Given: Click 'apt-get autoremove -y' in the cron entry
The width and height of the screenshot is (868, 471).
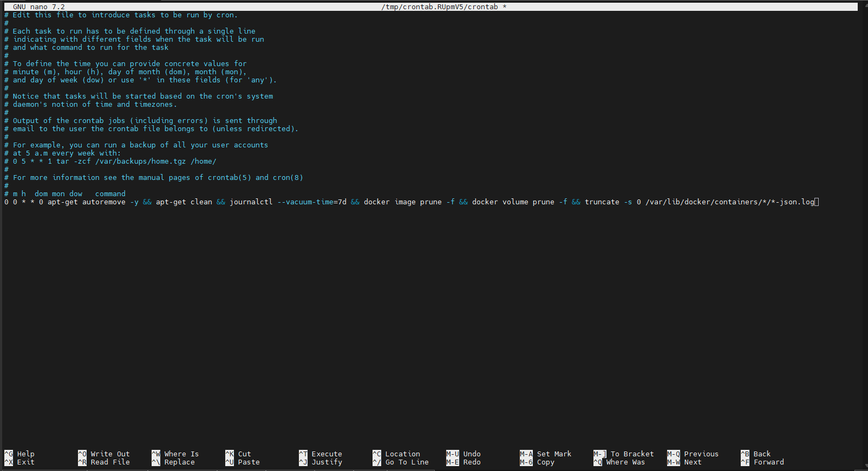Looking at the screenshot, I should 93,202.
